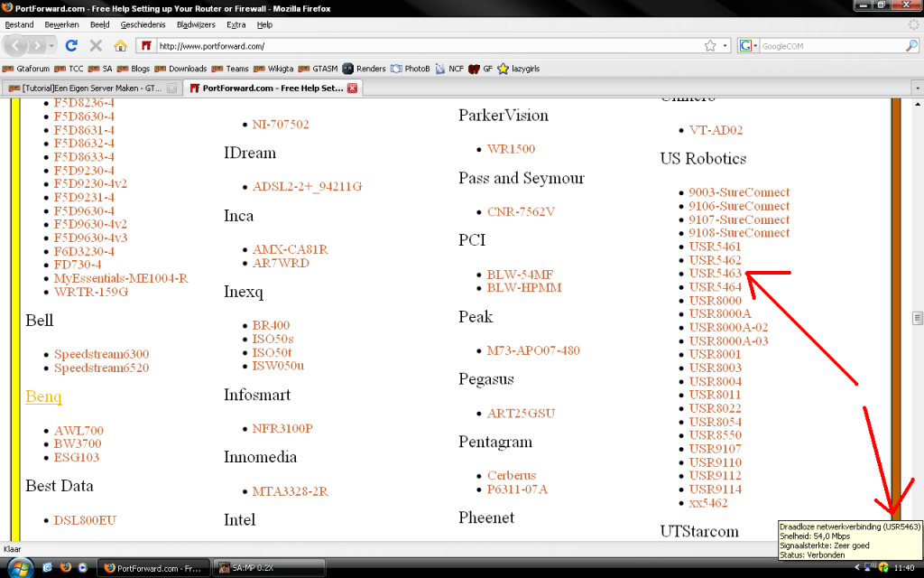This screenshot has width=924, height=578.
Task: Open the USR5463 router link
Action: (716, 273)
